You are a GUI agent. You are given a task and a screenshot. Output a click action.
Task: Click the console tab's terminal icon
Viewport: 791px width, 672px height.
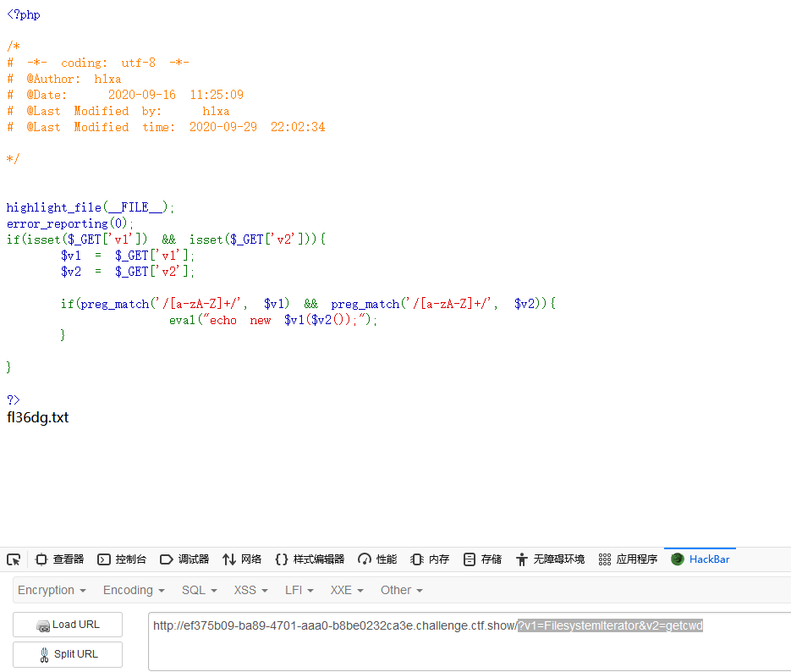click(104, 559)
